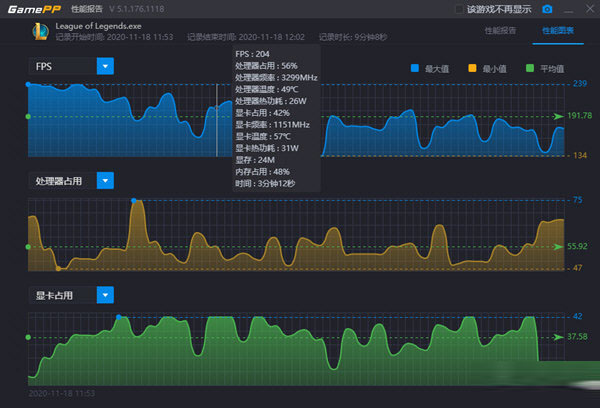Screen dimensions: 600x408
Task: Click the CPU usage minimum marker
Action: pyautogui.click(x=59, y=268)
